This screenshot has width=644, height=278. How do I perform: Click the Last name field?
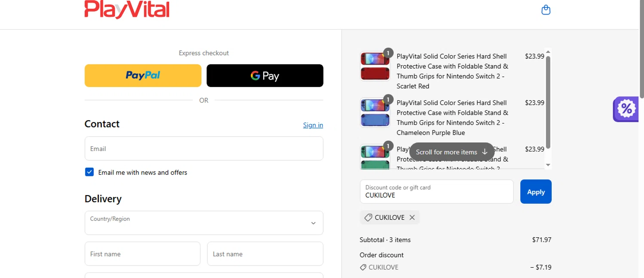click(265, 254)
